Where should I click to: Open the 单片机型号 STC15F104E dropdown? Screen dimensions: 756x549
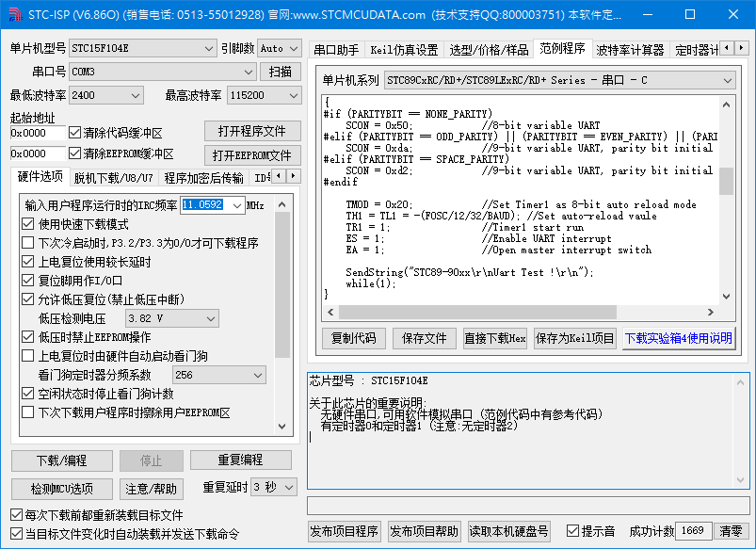(x=142, y=48)
